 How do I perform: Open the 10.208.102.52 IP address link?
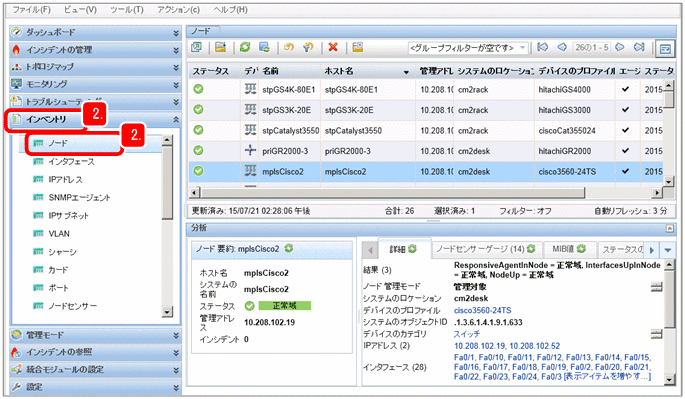535,346
